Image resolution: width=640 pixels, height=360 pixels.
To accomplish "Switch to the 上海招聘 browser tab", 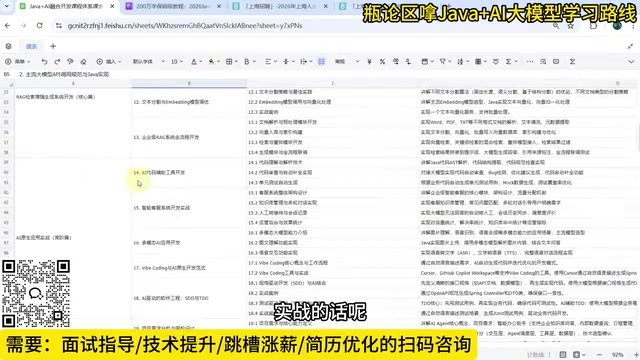I will 280,7.
